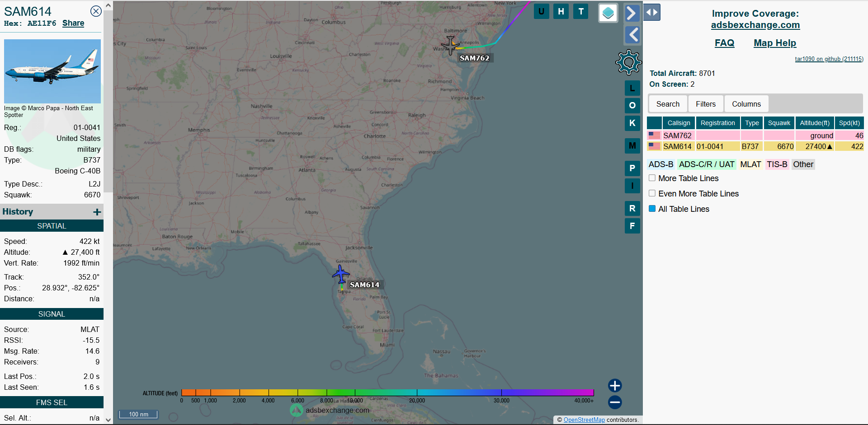
Task: Click the altitude color legend bar
Action: coord(387,392)
